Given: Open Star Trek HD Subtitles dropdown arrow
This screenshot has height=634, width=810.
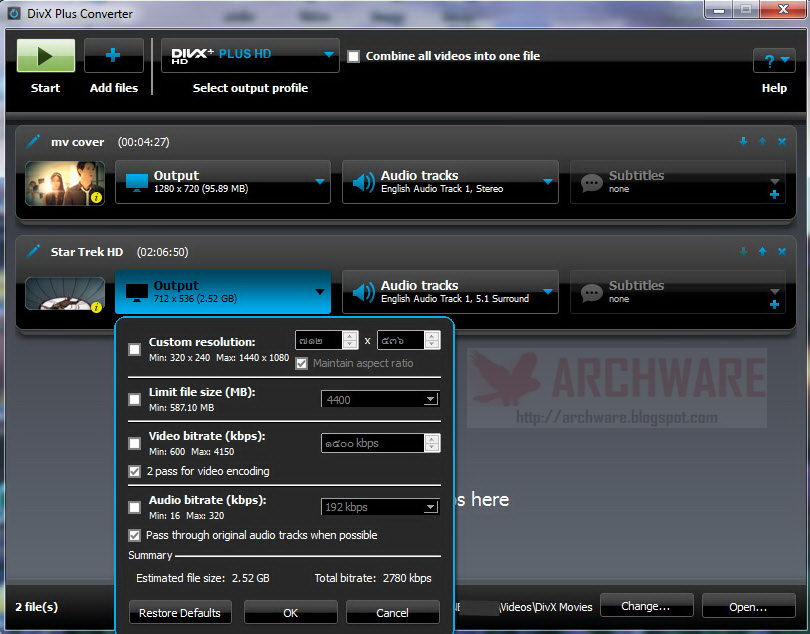Looking at the screenshot, I should click(774, 291).
